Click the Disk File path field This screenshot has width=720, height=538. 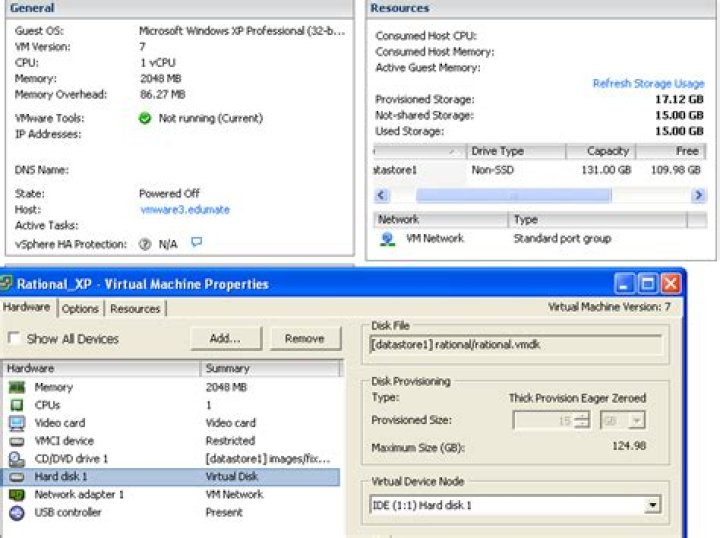[515, 345]
